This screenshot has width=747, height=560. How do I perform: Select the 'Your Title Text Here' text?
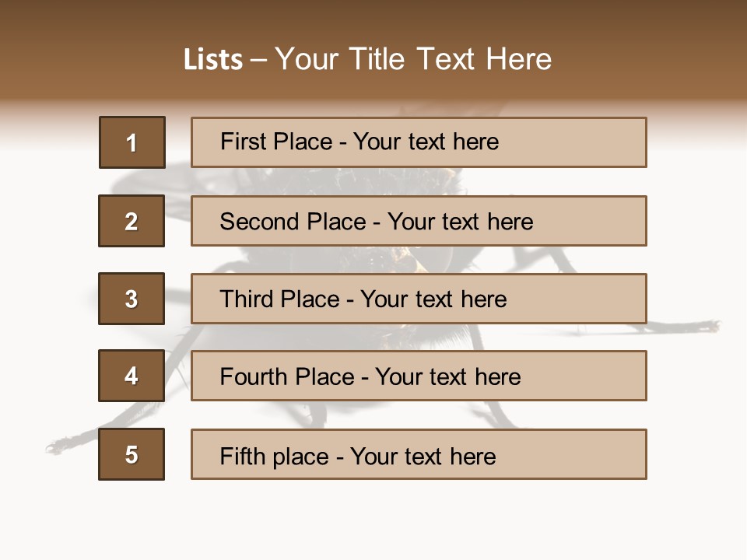click(x=413, y=59)
